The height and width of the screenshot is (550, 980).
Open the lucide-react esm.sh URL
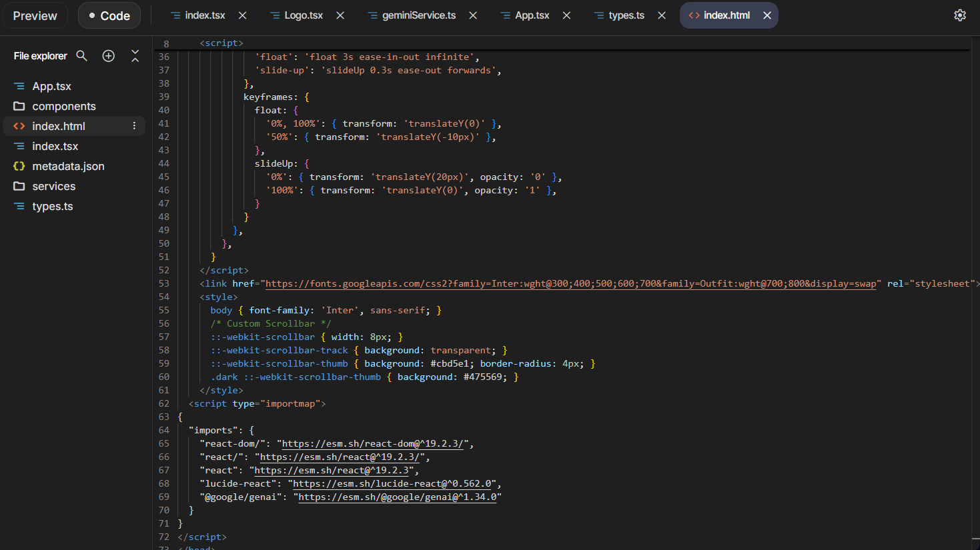(392, 483)
